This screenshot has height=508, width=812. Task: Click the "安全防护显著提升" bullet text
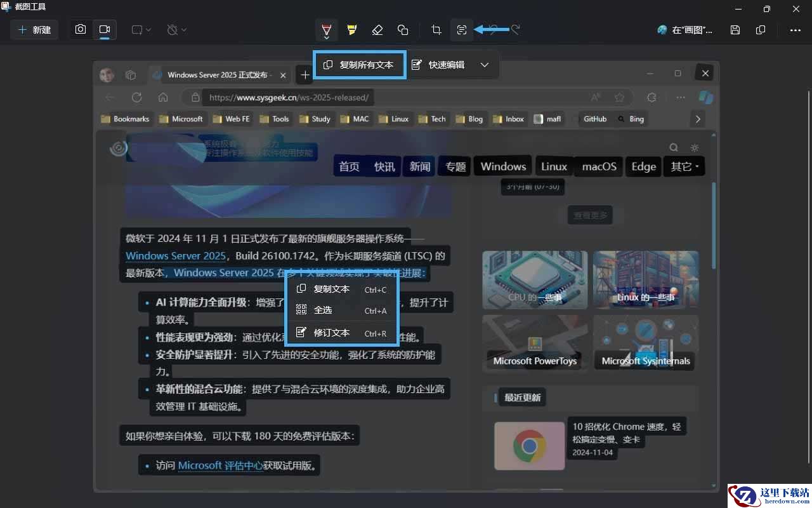click(194, 355)
